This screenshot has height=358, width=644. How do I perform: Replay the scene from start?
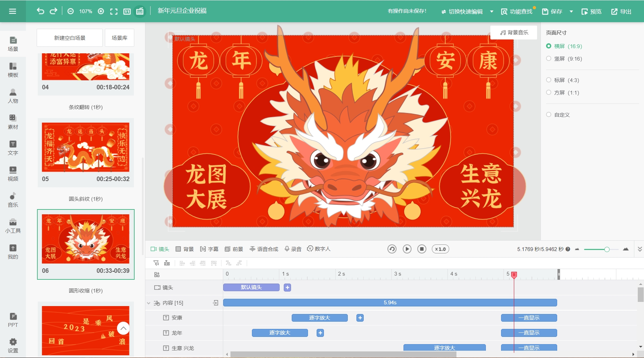pos(392,249)
